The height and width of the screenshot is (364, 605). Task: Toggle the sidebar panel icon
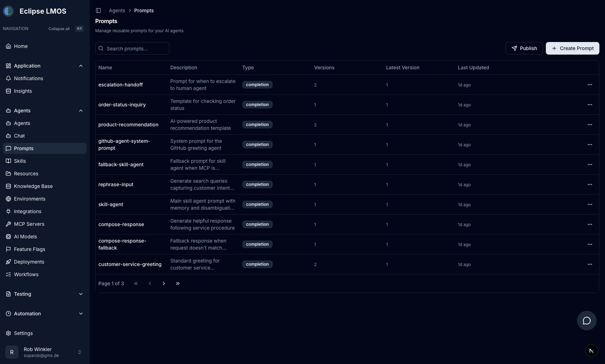pos(98,10)
